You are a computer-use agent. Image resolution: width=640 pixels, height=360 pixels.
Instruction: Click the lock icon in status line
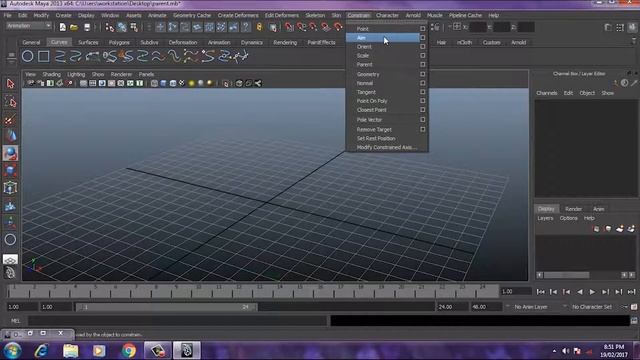pyautogui.click(x=260, y=27)
